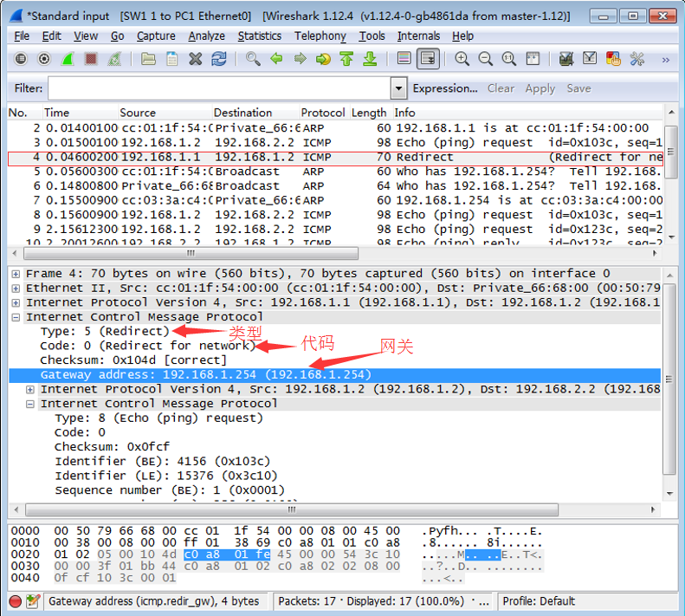Sort packets by Time column
Viewport: 685px width, 616px height.
80,113
